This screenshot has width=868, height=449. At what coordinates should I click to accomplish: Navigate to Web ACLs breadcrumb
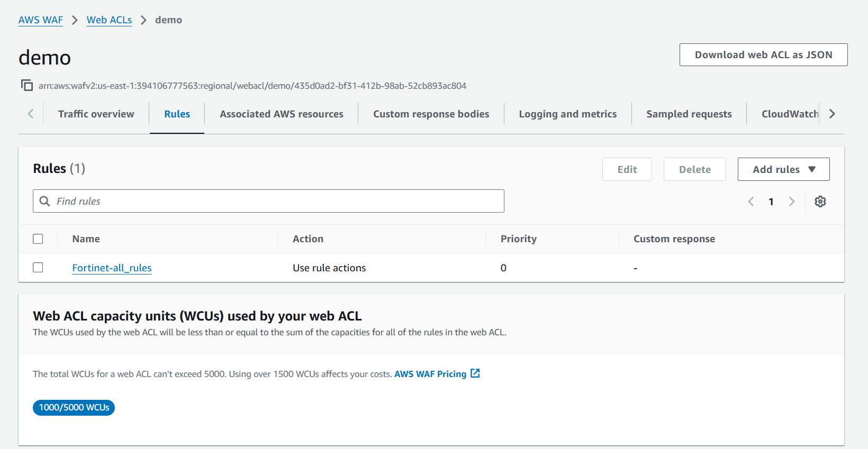click(109, 20)
